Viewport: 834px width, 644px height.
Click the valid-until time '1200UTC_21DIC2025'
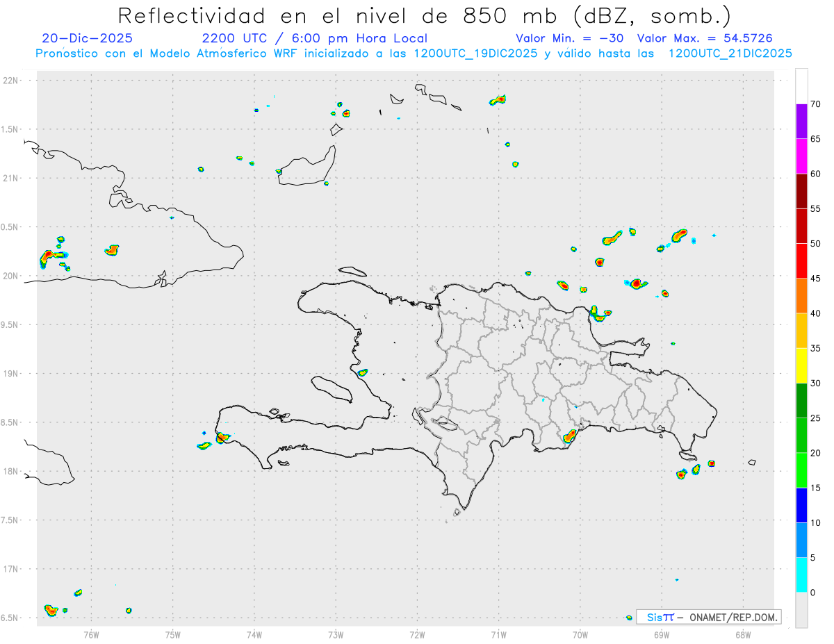tap(730, 53)
